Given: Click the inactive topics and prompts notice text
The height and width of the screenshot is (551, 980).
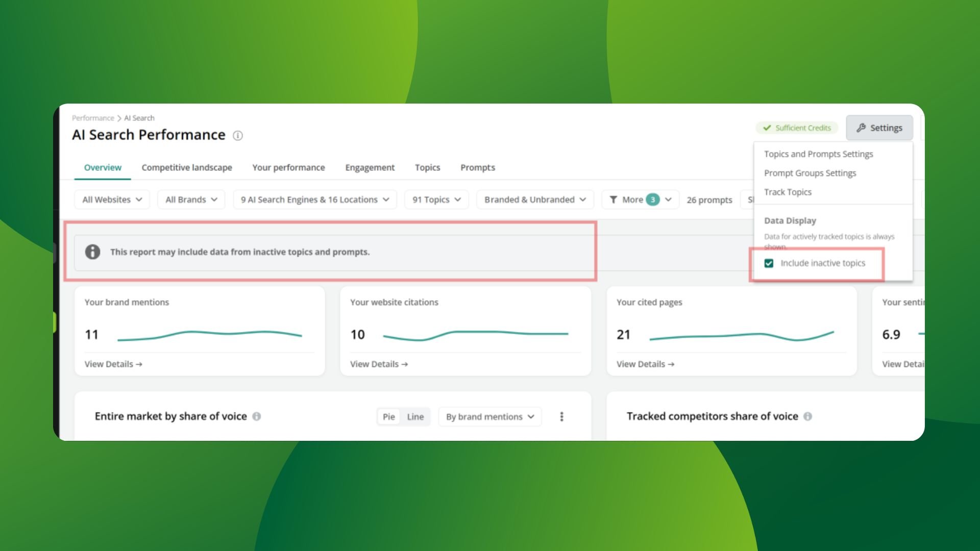Looking at the screenshot, I should coord(240,252).
